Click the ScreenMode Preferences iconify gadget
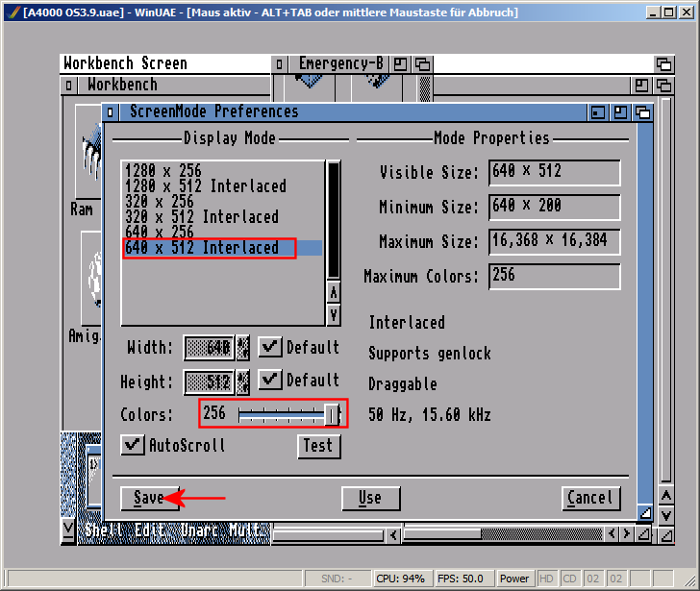 [x=598, y=112]
